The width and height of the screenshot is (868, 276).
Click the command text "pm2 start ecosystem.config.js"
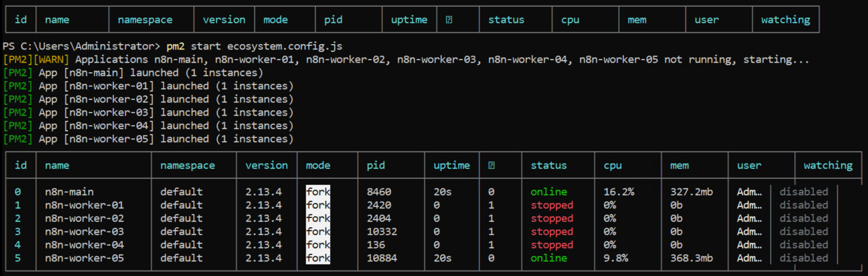click(x=255, y=46)
